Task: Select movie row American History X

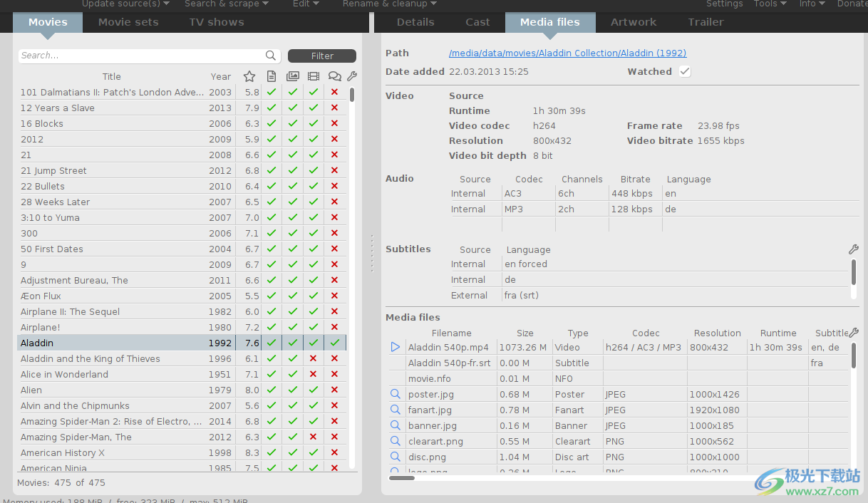Action: tap(182, 452)
